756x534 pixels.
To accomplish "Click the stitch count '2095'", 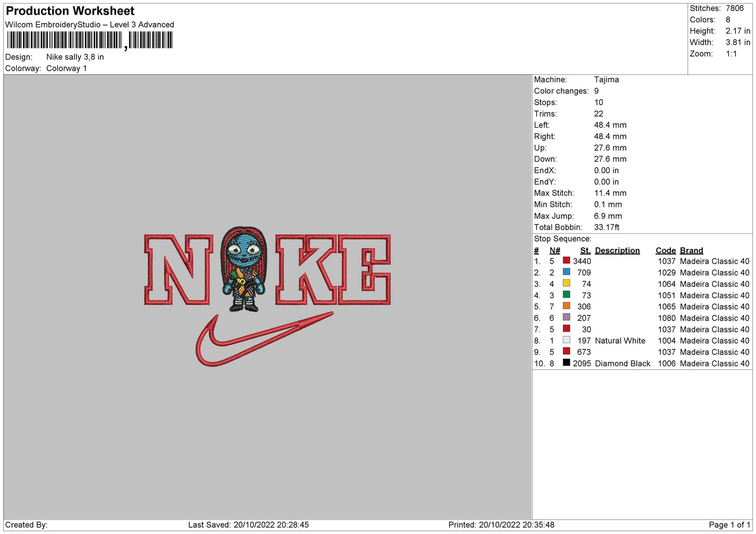I will 582,363.
